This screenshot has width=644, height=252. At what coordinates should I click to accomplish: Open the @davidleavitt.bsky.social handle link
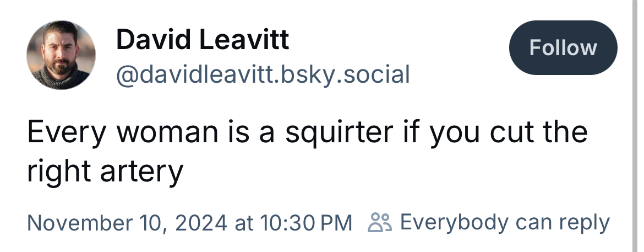click(x=263, y=74)
